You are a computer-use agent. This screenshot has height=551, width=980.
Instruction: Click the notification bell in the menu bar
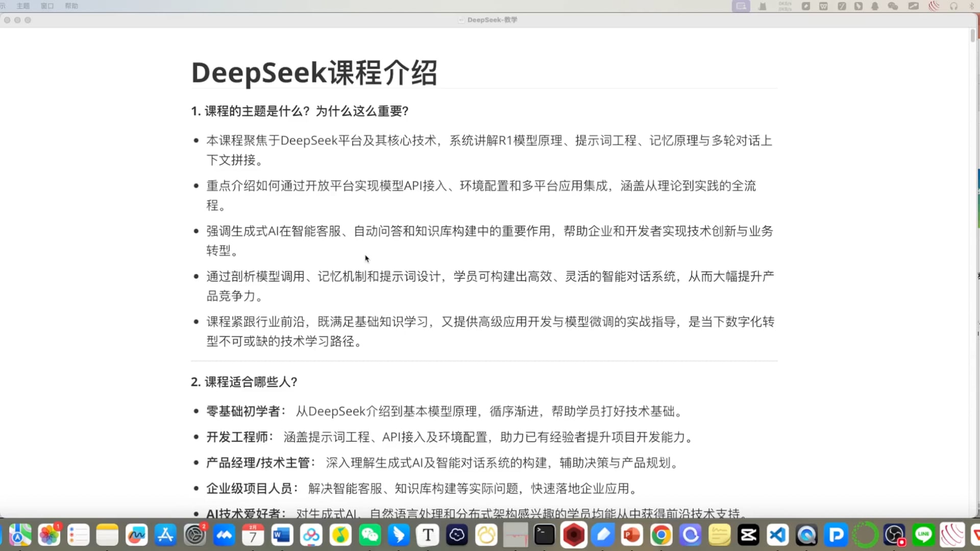875,6
